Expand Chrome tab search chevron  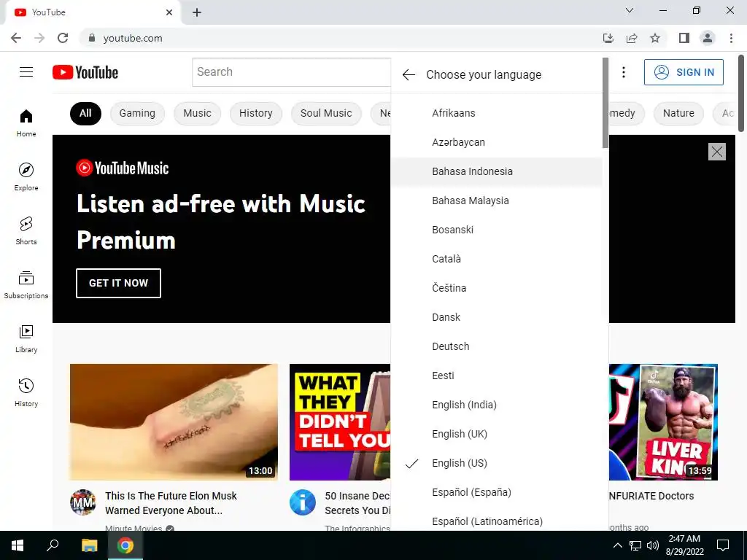pyautogui.click(x=630, y=10)
